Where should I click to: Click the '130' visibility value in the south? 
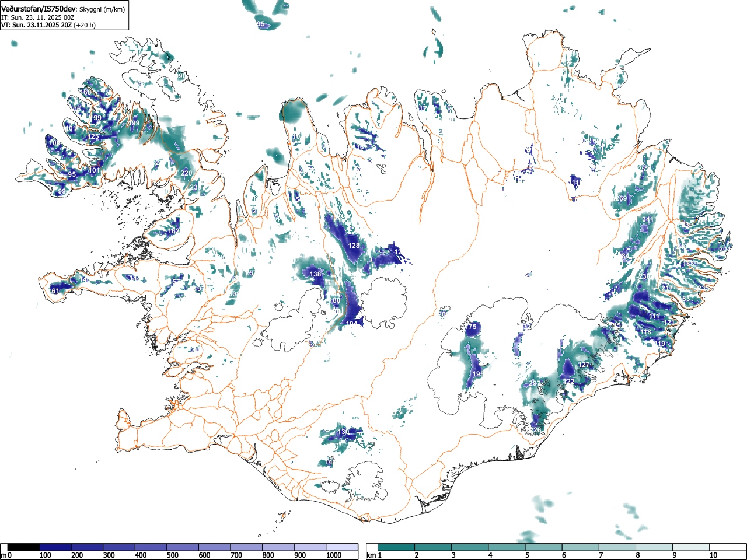(344, 432)
